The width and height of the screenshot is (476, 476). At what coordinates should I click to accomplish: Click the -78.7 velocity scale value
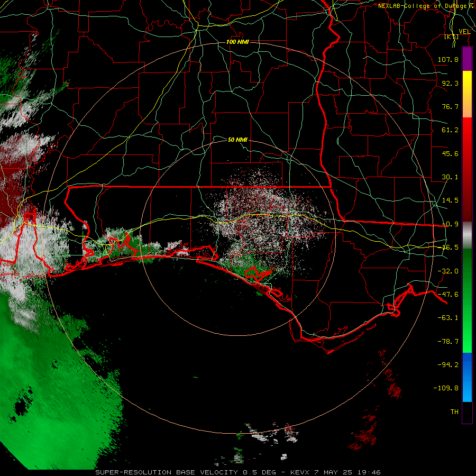[448, 342]
